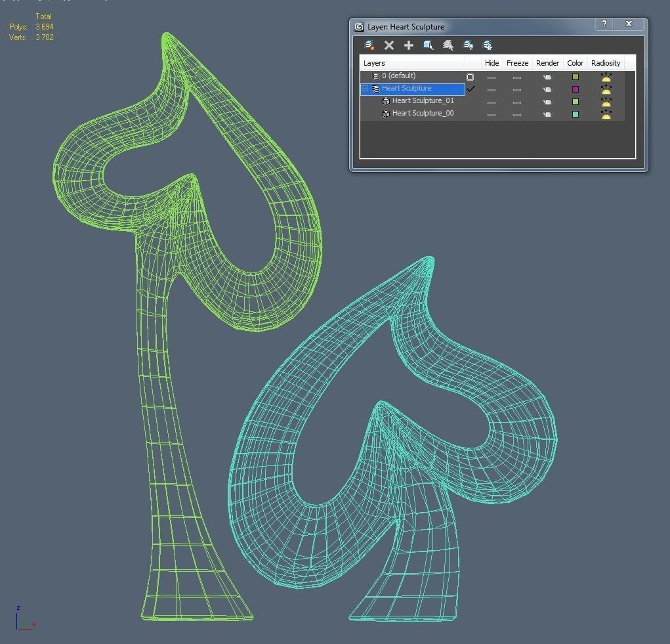This screenshot has height=644, width=670.
Task: Click the Freeze column header
Action: tap(518, 63)
